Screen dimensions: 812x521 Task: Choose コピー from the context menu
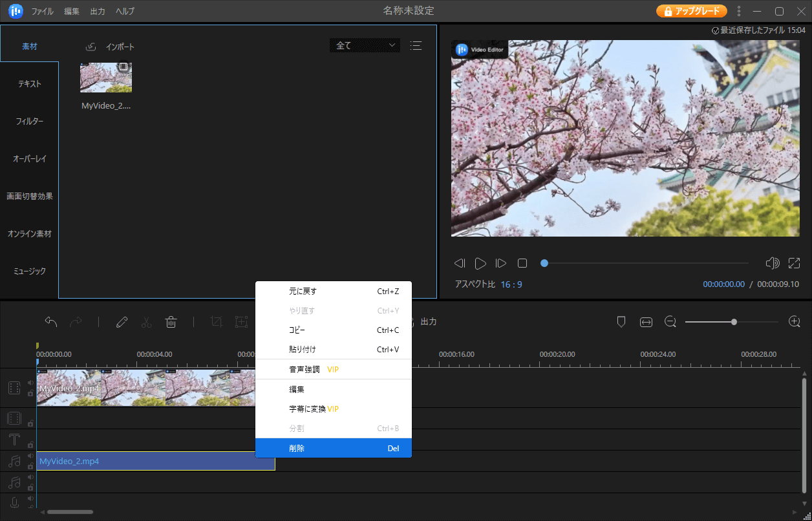point(334,330)
